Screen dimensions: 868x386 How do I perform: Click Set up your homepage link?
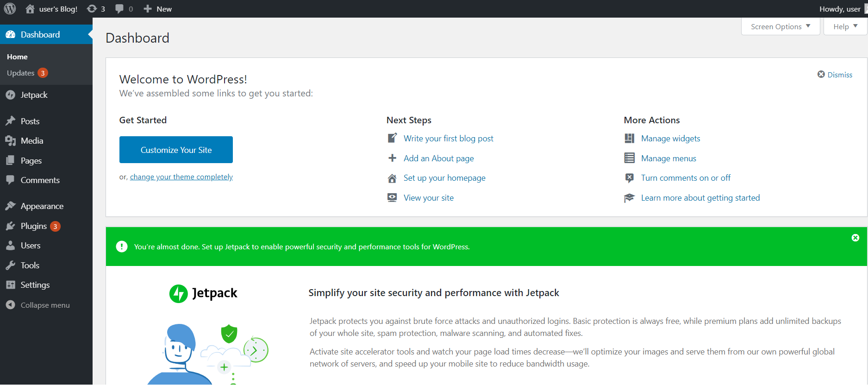tap(444, 178)
